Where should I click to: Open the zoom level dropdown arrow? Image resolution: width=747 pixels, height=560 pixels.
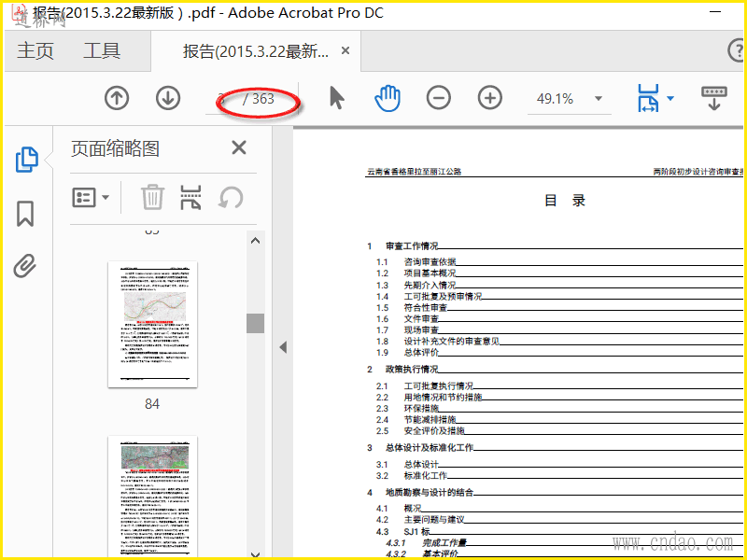coord(599,99)
